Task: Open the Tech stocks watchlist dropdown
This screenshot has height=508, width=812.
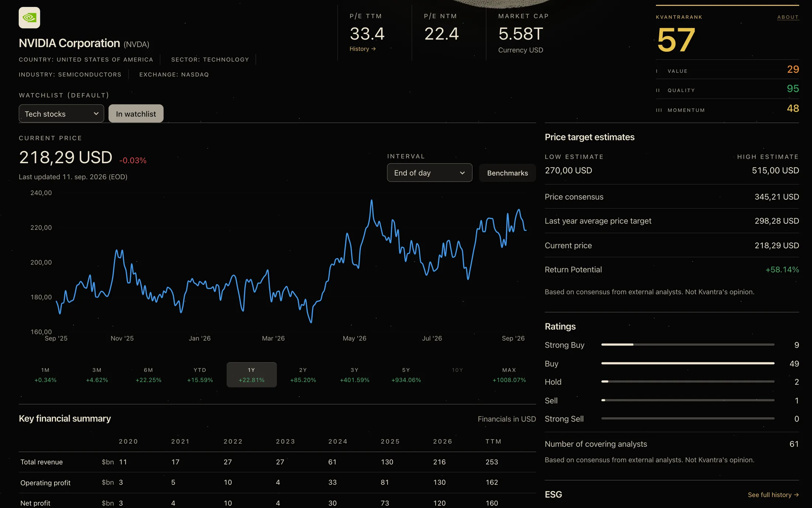Action: (x=61, y=114)
